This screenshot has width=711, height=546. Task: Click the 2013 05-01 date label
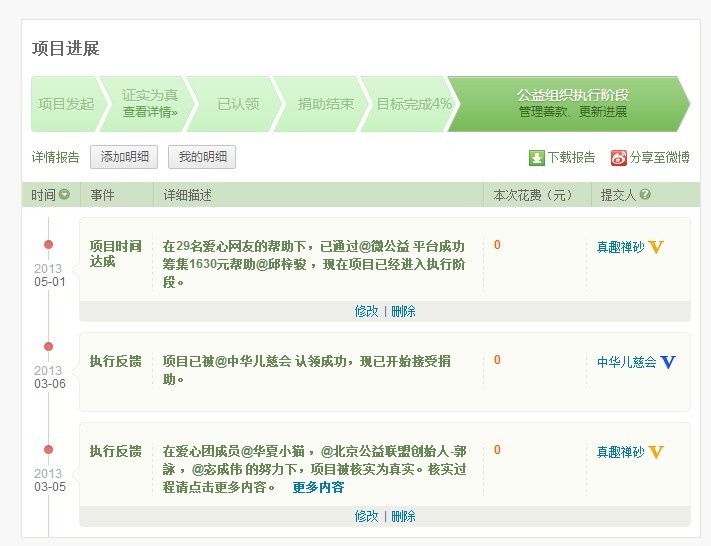tap(49, 275)
